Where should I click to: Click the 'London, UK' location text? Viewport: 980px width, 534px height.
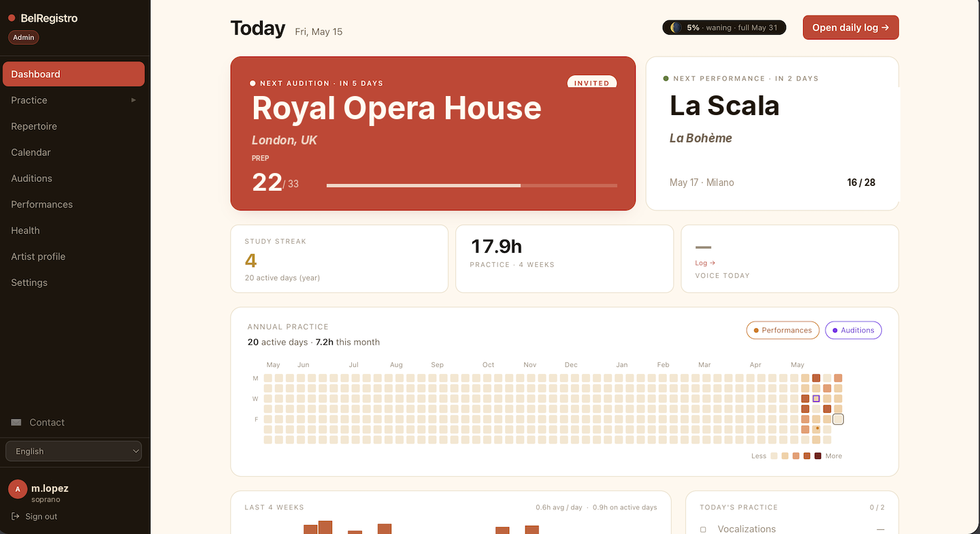pos(284,140)
